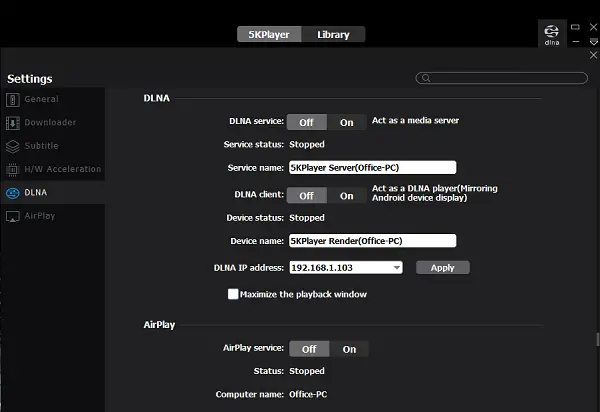Click the H/W Acceleration chip icon

(x=13, y=169)
